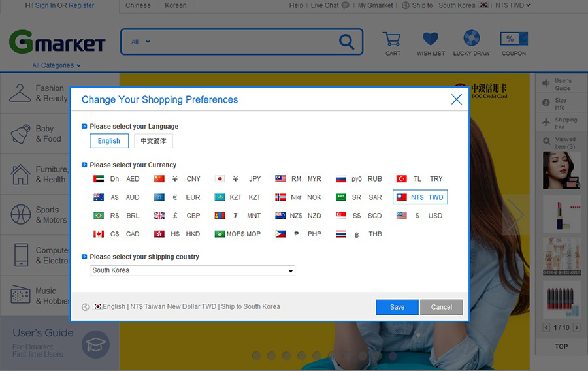This screenshot has height=371, width=588.
Task: Click the graduation cap User's Guide icon
Action: [95, 344]
